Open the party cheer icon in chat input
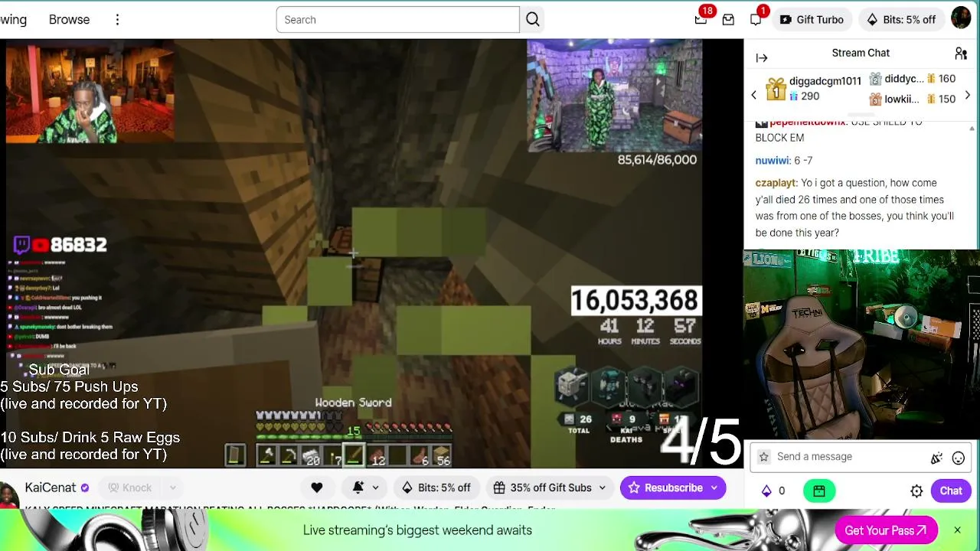This screenshot has height=551, width=980. click(x=936, y=458)
